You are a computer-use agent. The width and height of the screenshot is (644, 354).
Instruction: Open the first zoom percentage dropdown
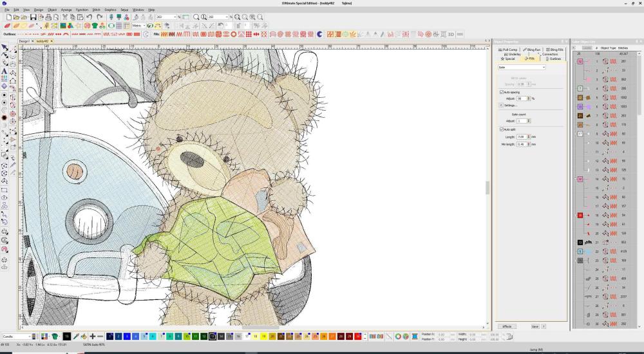click(175, 17)
